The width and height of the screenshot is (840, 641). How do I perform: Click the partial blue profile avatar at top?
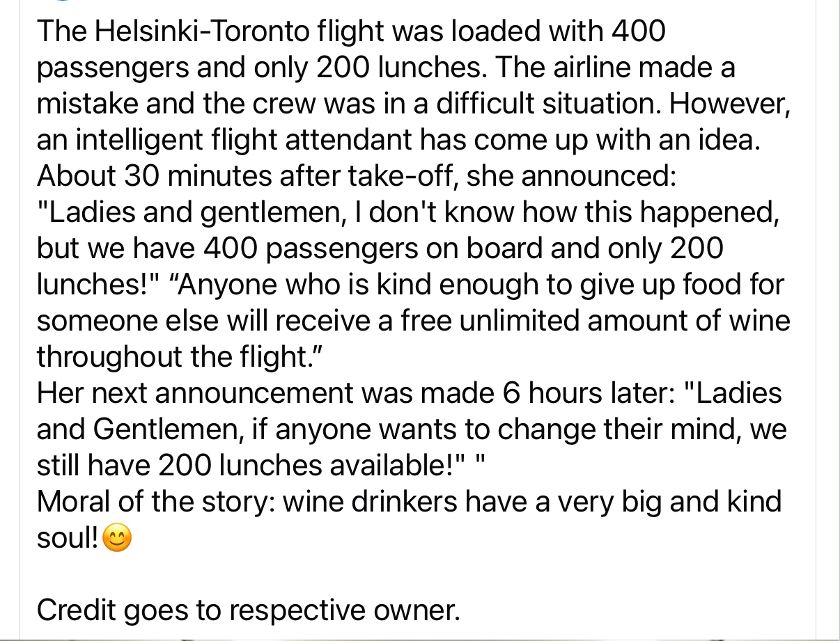click(x=61, y=1)
